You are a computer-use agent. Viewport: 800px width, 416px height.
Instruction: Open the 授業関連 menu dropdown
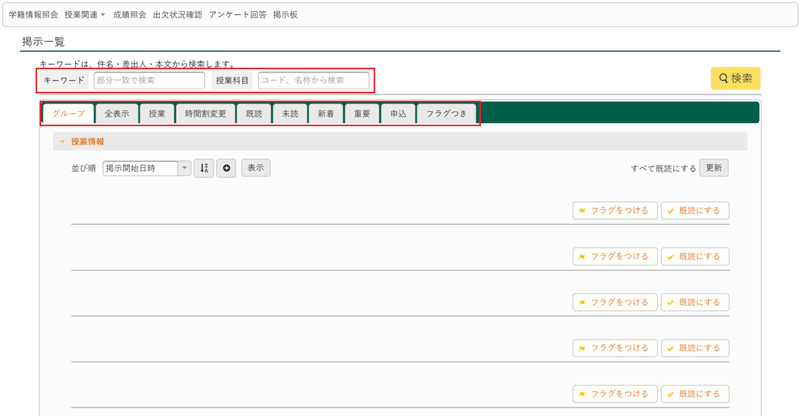(85, 15)
